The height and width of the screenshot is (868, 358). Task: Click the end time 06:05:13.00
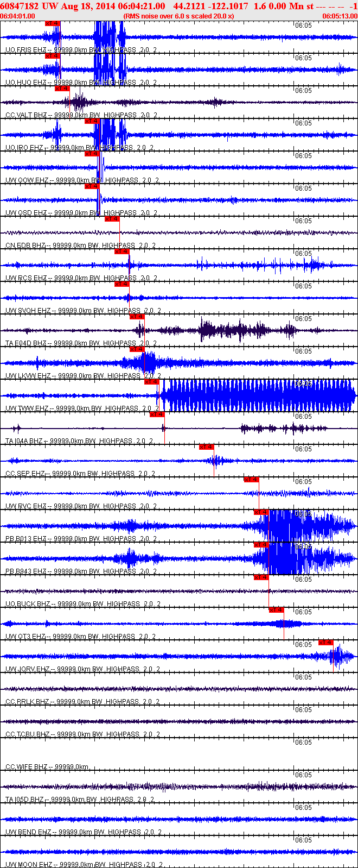(x=340, y=16)
